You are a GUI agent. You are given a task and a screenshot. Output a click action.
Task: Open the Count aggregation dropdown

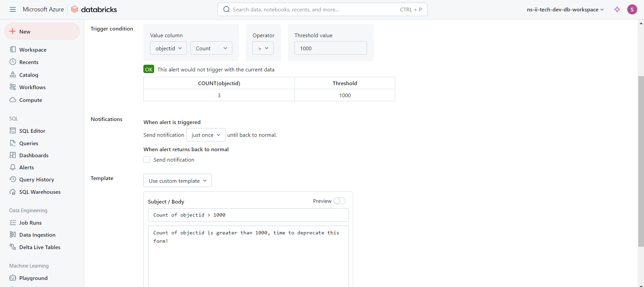[x=211, y=48]
